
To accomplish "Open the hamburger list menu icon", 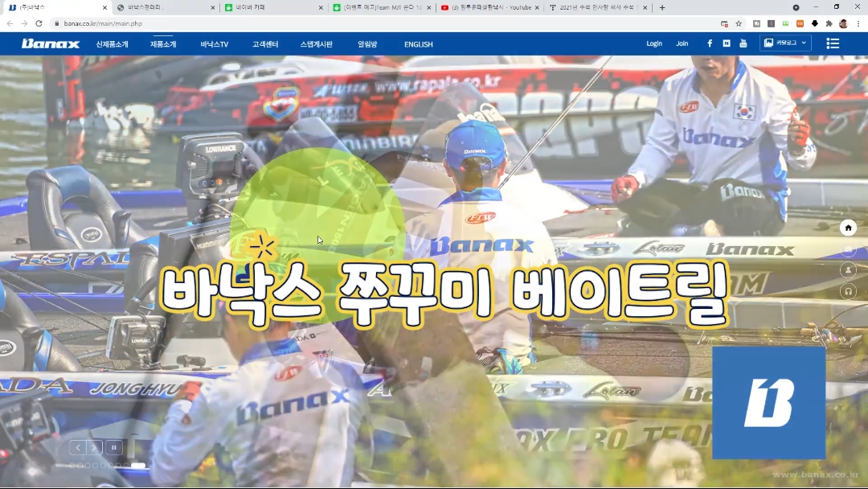I will coord(833,43).
